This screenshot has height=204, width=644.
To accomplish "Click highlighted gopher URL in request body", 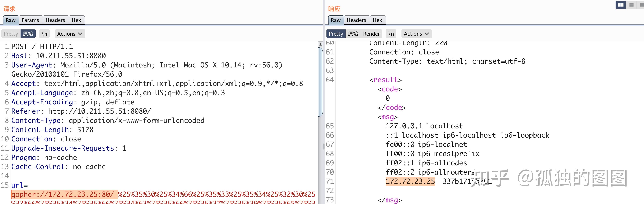I will point(64,194).
